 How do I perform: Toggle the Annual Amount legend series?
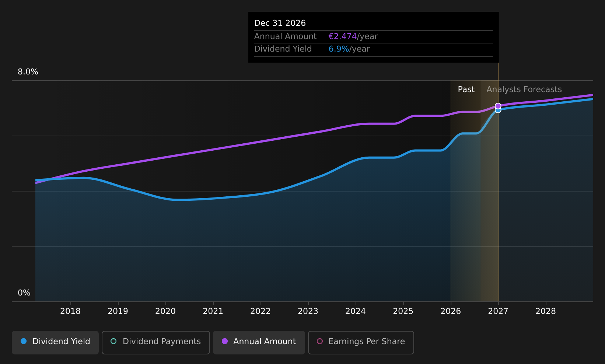pos(259,342)
